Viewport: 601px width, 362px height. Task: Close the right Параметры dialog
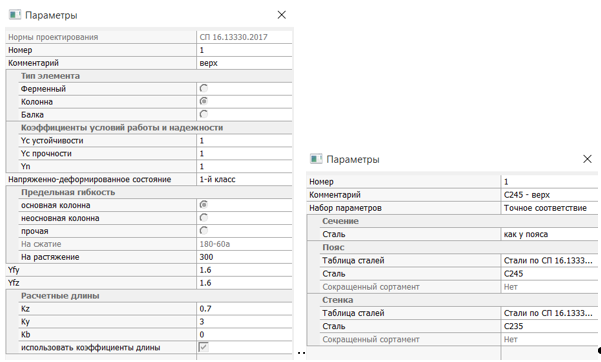coord(587,159)
